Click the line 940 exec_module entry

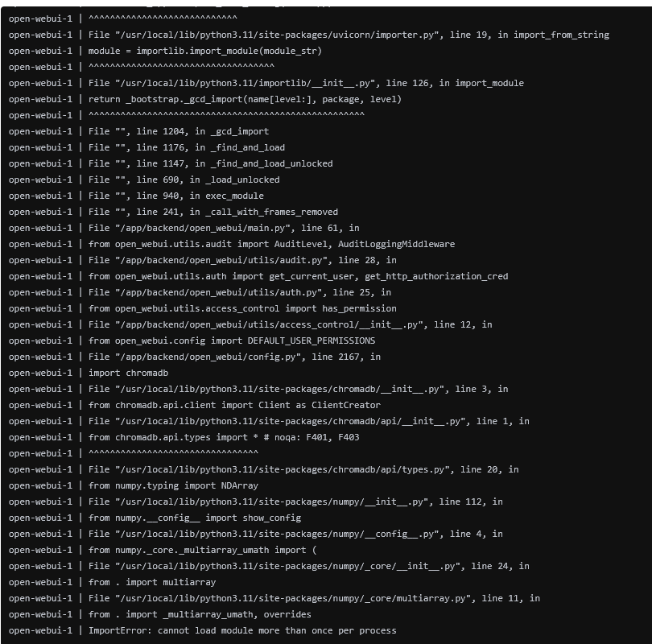click(175, 196)
